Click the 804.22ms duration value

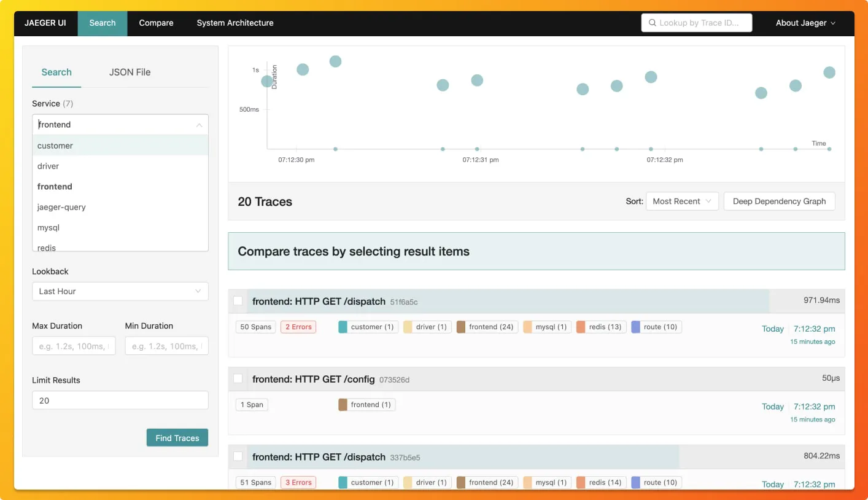click(821, 456)
